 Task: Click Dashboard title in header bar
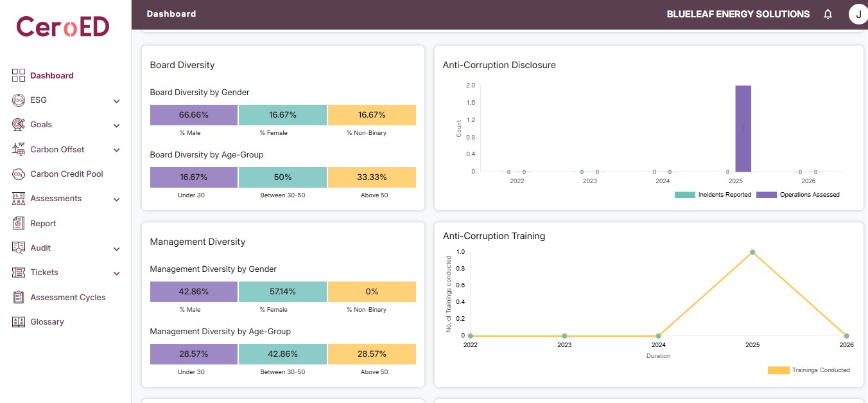click(x=171, y=13)
